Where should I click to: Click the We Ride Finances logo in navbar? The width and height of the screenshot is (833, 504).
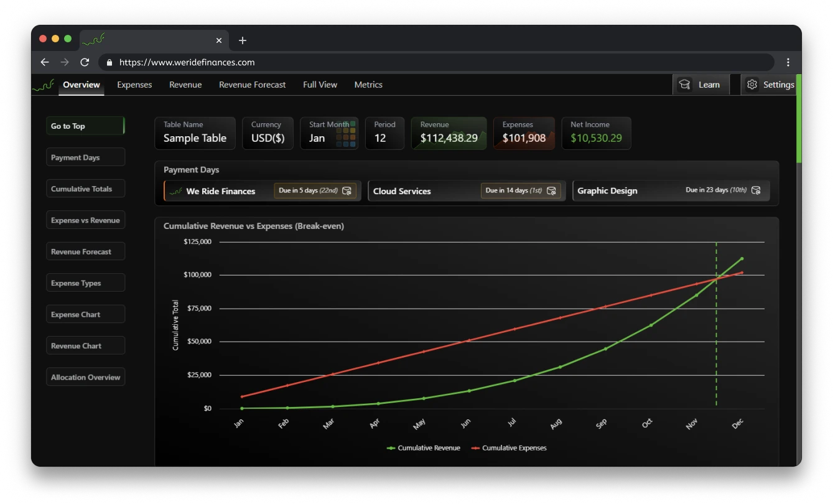coord(43,85)
